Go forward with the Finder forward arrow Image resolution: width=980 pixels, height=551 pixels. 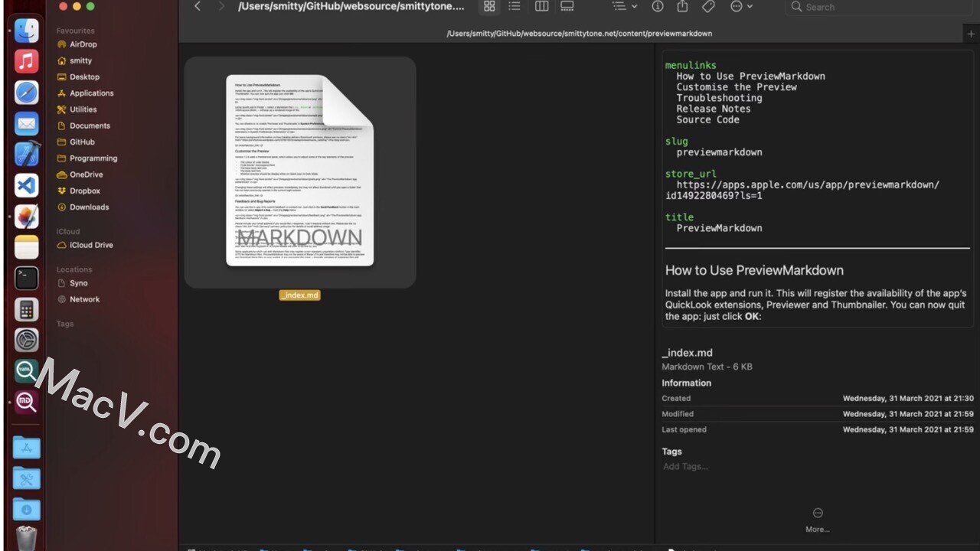[x=221, y=6]
